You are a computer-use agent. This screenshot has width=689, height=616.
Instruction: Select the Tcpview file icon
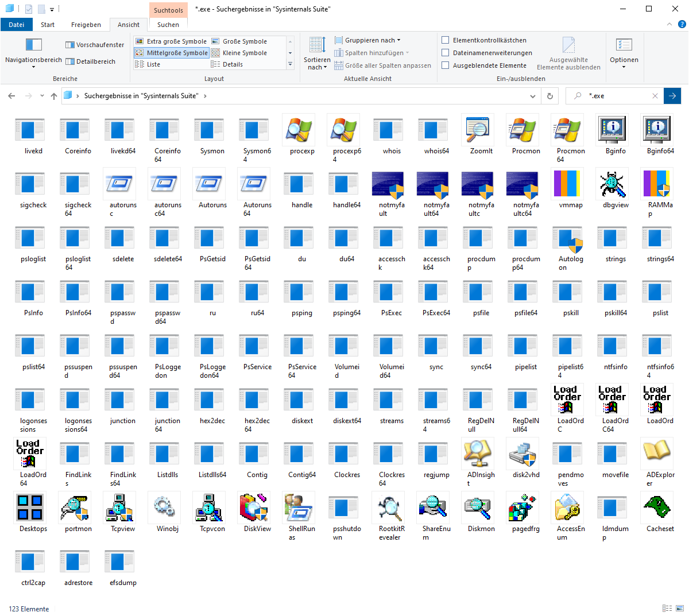click(119, 507)
